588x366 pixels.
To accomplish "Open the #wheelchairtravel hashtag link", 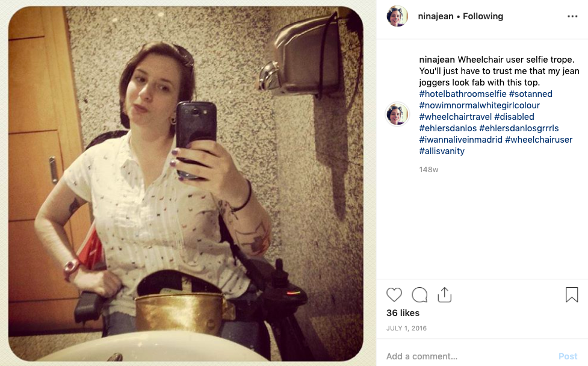I will (455, 117).
